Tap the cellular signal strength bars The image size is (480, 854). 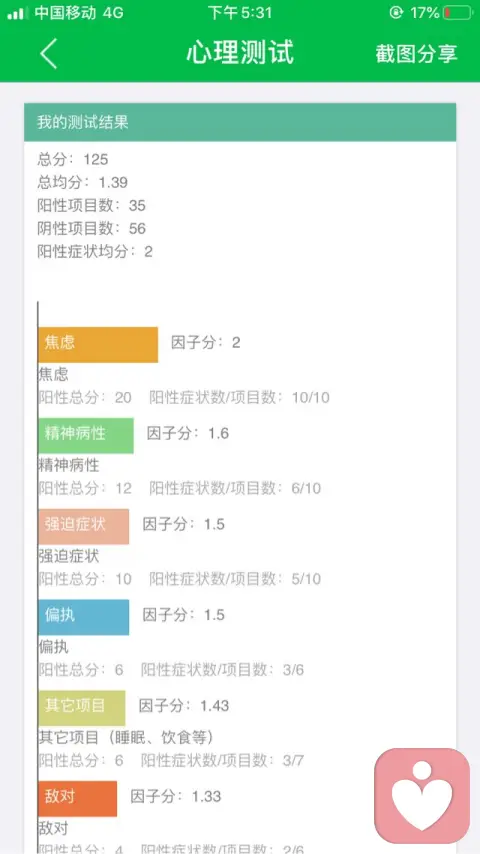pyautogui.click(x=18, y=13)
